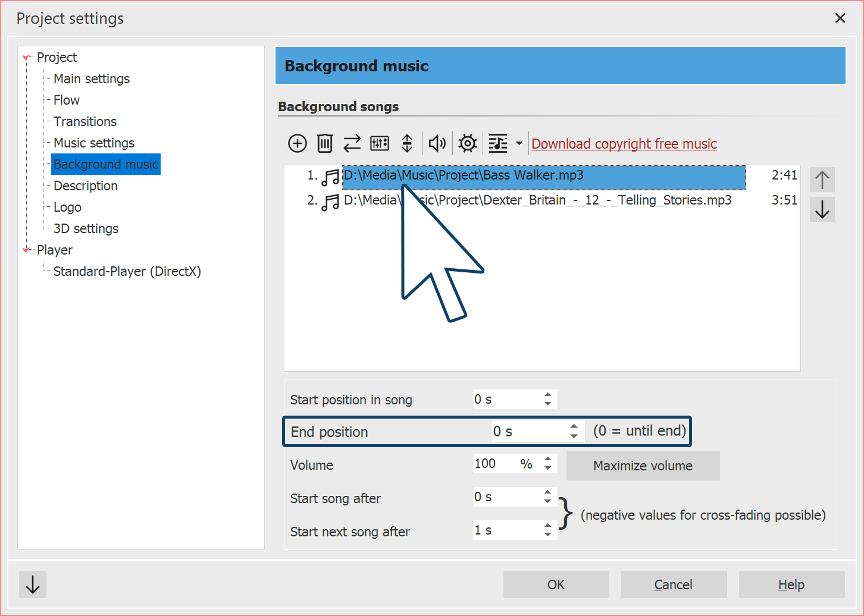Open the audio mixer sliders icon
The height and width of the screenshot is (616, 864).
tap(380, 143)
